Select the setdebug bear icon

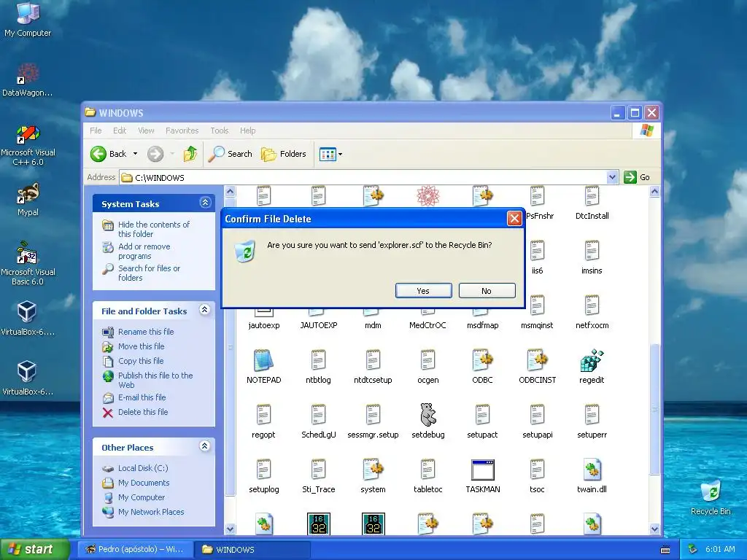pyautogui.click(x=427, y=415)
